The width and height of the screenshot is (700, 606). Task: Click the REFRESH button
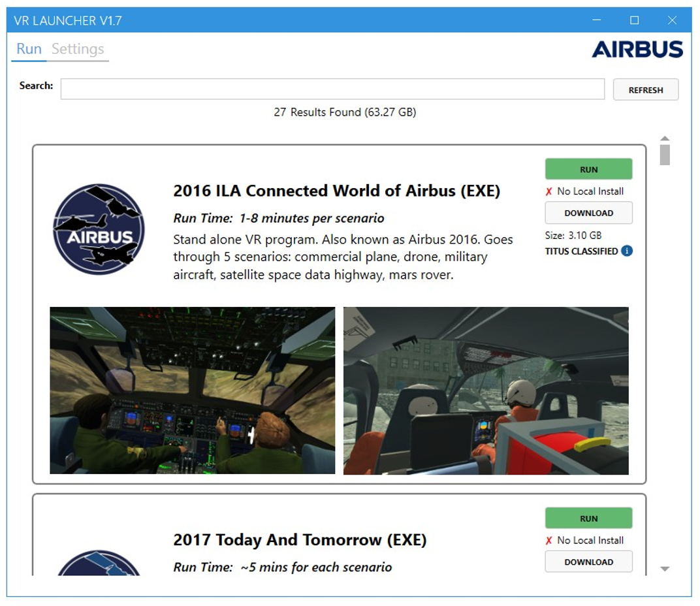(x=646, y=89)
